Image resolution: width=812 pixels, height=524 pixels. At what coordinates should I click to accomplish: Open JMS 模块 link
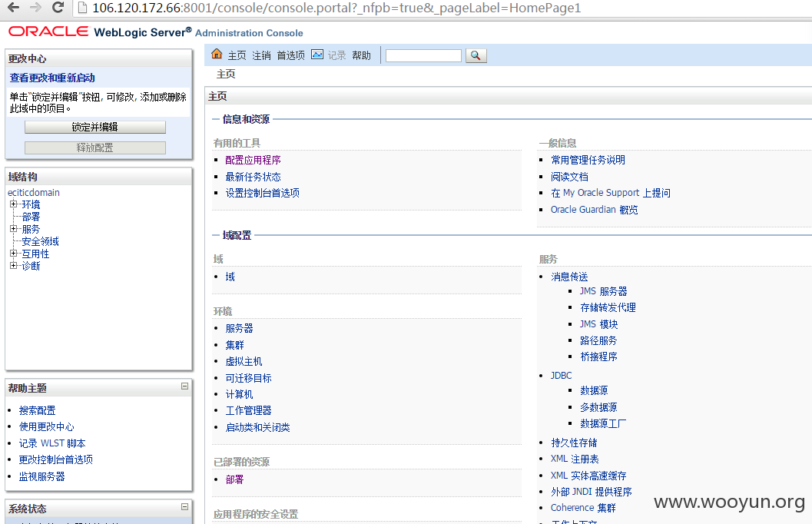click(x=598, y=324)
